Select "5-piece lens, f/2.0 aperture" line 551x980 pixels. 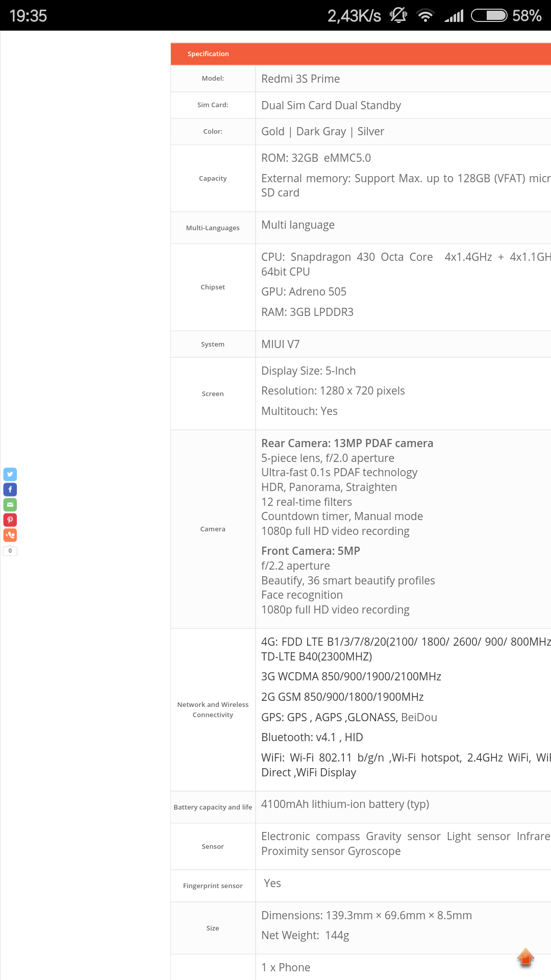328,458
